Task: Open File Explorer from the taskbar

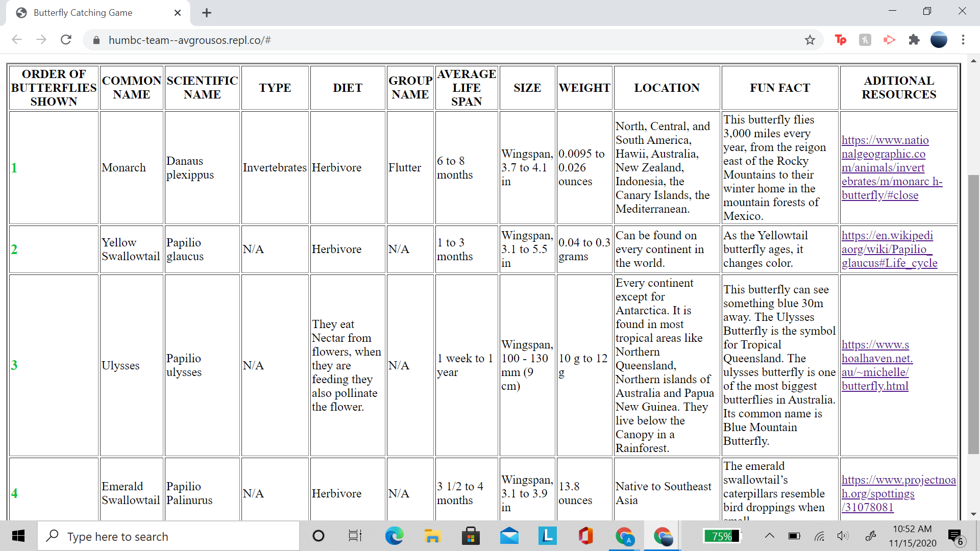Action: point(432,536)
